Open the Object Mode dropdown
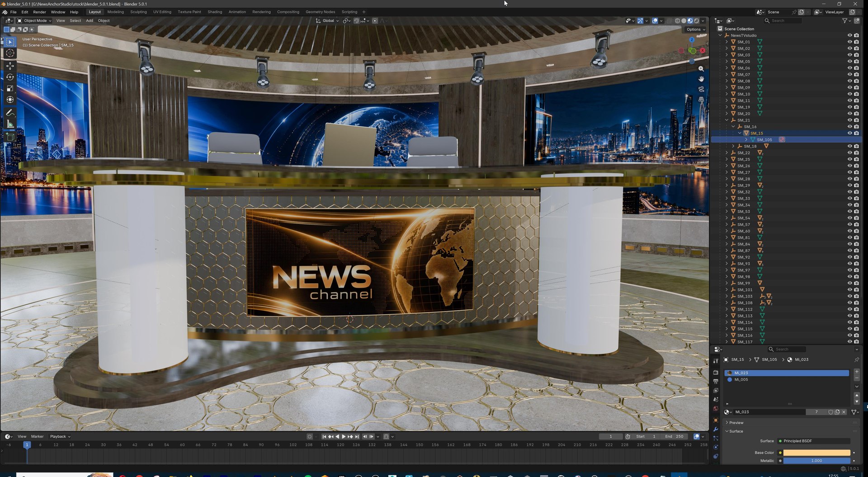The image size is (868, 477). [x=34, y=21]
